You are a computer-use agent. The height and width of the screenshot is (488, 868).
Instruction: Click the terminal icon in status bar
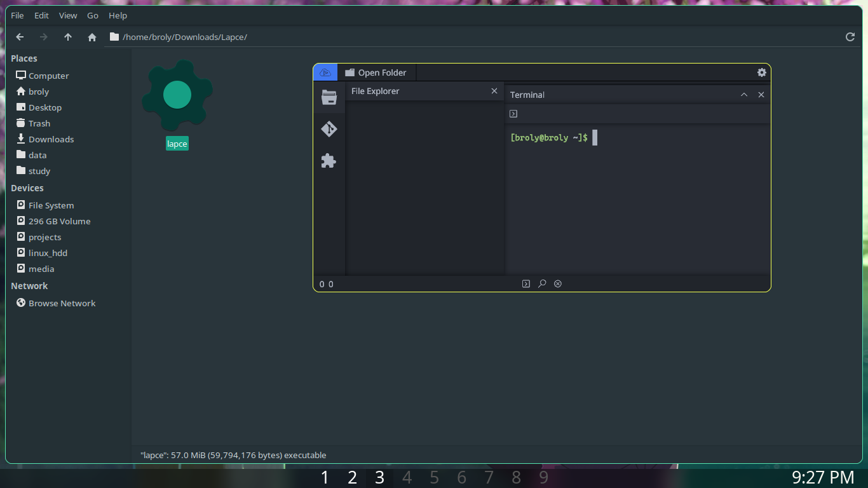tap(526, 283)
